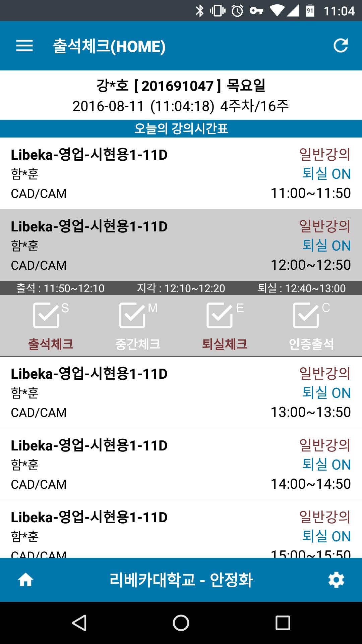The height and width of the screenshot is (644, 362).
Task: Open the hamburger navigation menu
Action: pos(24,46)
